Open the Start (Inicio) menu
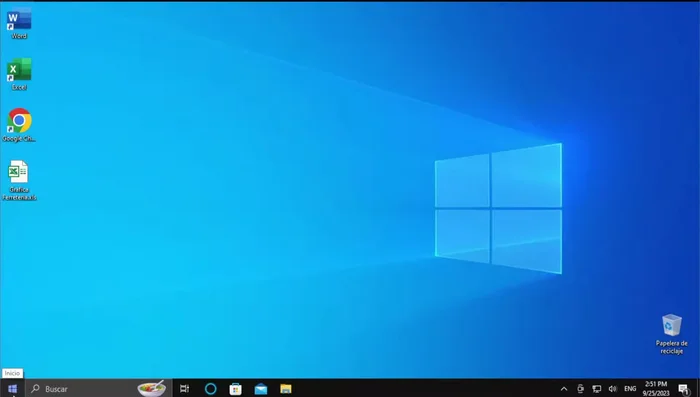 tap(12, 389)
